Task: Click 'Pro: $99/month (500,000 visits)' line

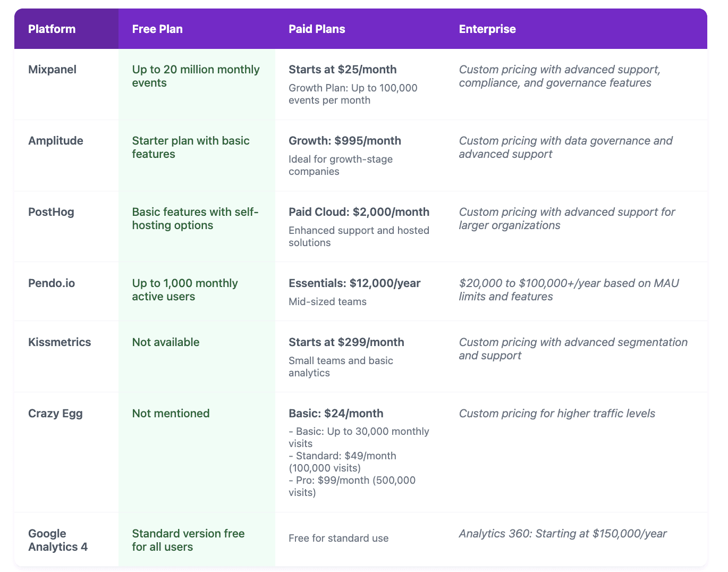Action: 352,486
